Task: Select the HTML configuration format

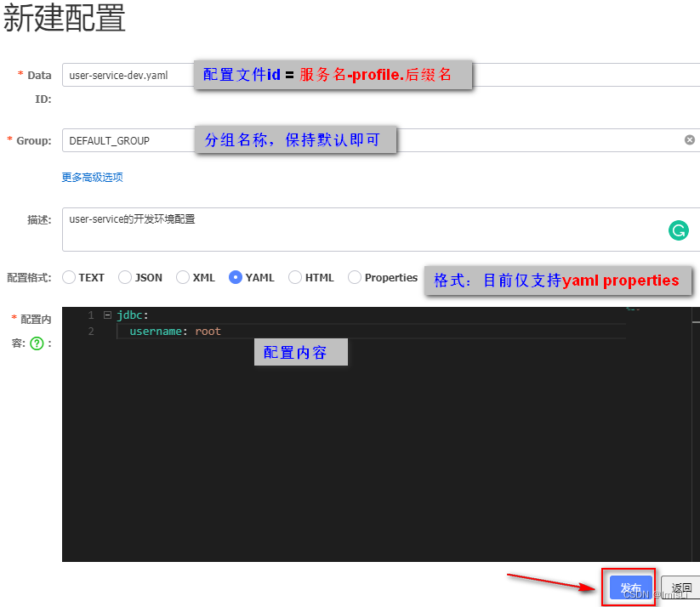Action: click(x=293, y=277)
